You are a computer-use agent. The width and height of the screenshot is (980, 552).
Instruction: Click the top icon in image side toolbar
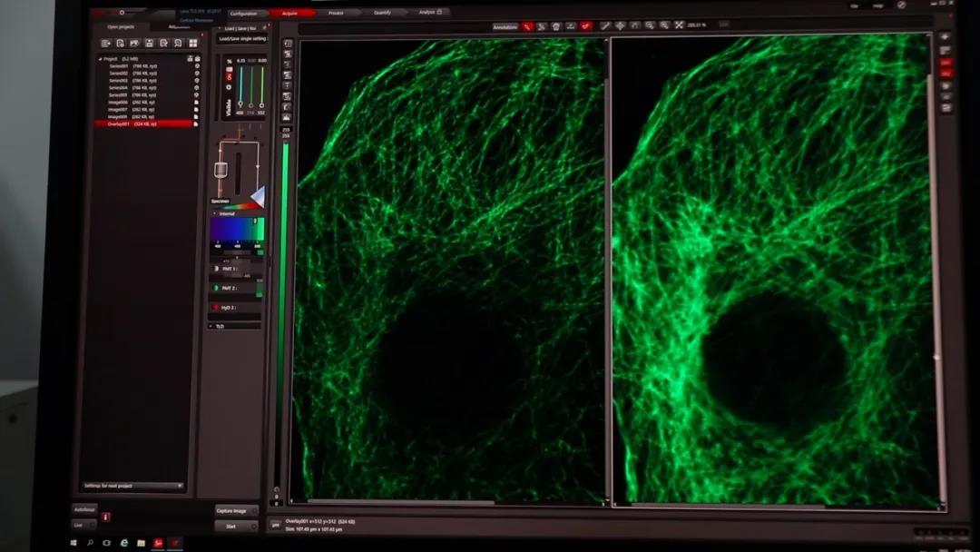click(x=288, y=44)
